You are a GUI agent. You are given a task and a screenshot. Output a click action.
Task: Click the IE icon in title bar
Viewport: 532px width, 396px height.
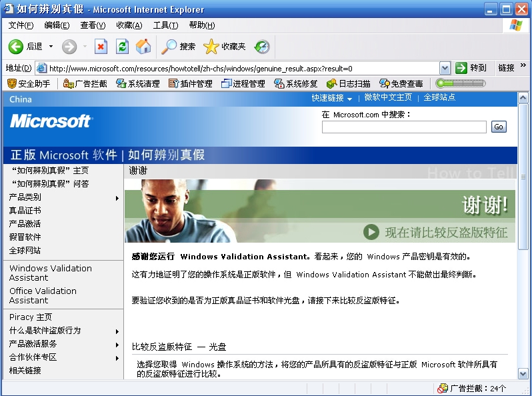click(x=9, y=9)
